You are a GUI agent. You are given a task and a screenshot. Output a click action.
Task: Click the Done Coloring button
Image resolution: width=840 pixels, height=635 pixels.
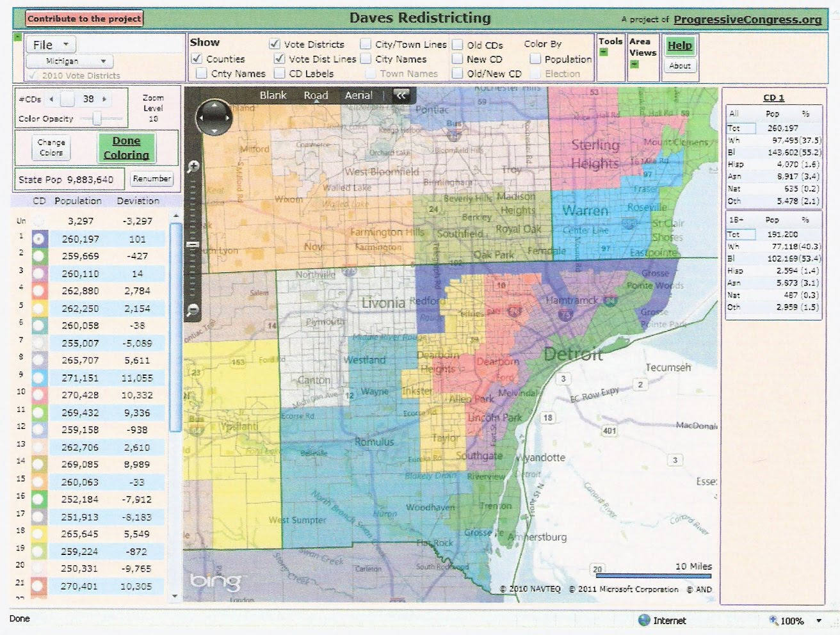tap(126, 148)
